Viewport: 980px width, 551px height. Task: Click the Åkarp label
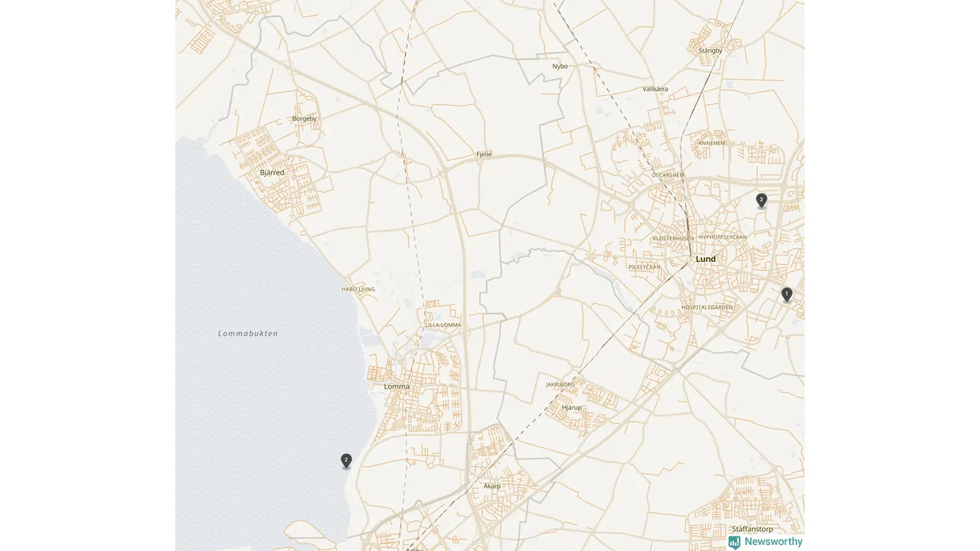coord(492,486)
